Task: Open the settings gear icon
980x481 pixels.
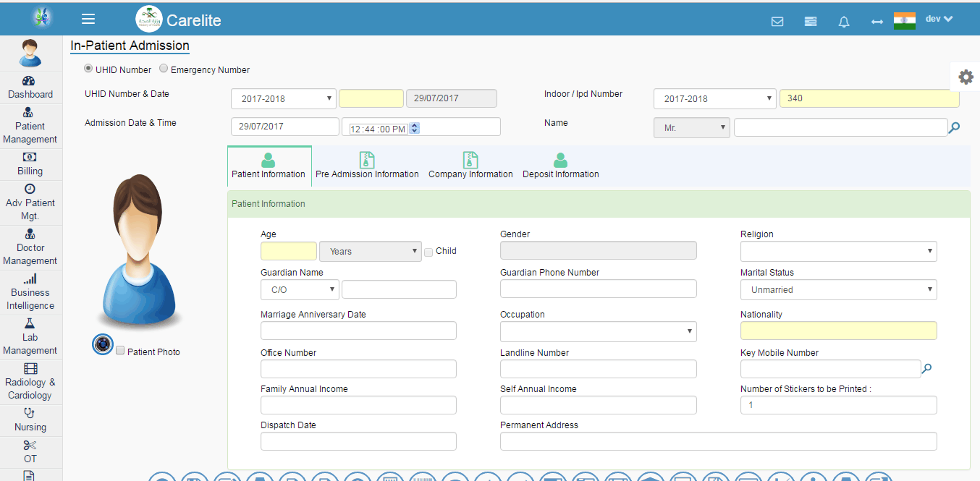Action: [966, 77]
